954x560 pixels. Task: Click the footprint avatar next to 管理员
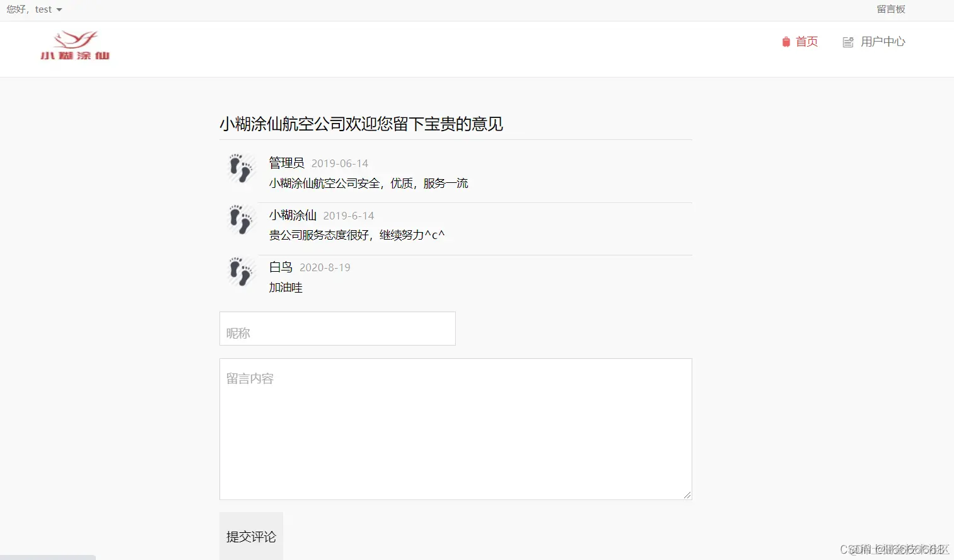tap(240, 168)
